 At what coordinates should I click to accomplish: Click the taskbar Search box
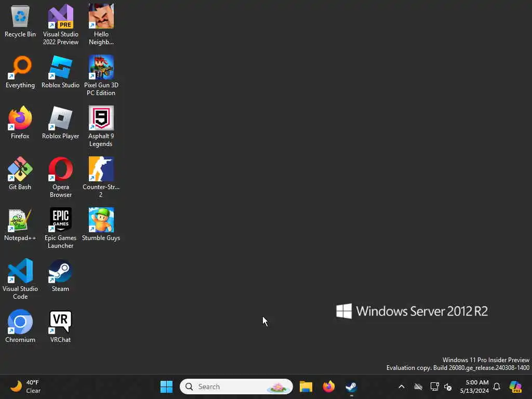pyautogui.click(x=236, y=387)
